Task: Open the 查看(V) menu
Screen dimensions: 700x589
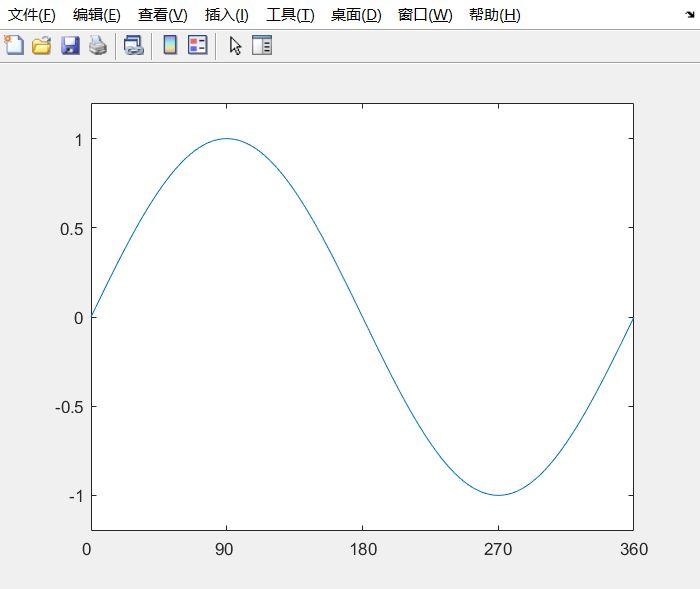Action: tap(162, 15)
